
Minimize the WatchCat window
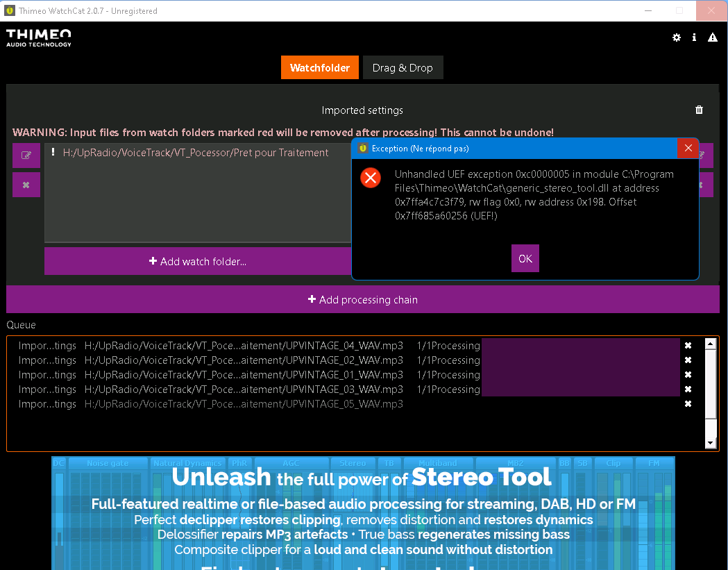click(x=648, y=10)
